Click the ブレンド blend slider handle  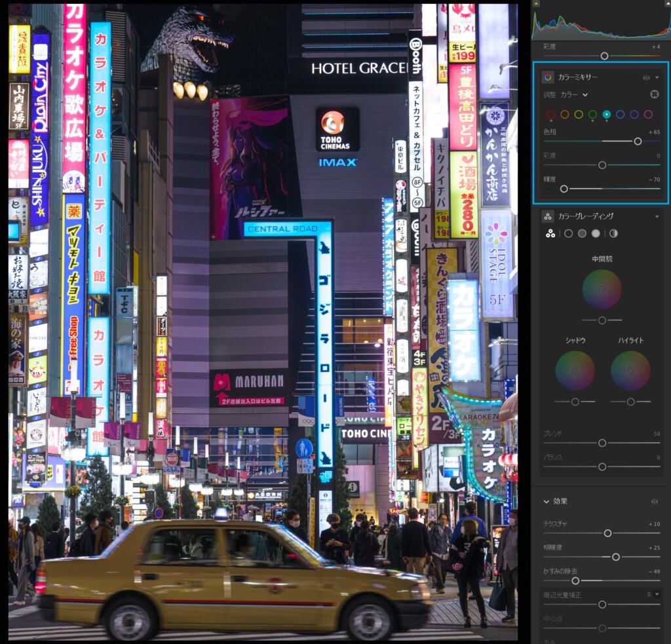(x=602, y=443)
